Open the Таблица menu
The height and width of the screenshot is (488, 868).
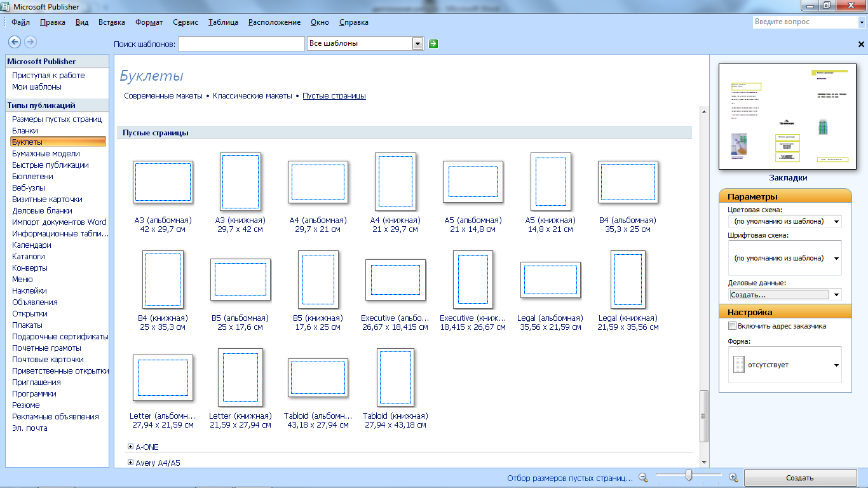[x=223, y=22]
